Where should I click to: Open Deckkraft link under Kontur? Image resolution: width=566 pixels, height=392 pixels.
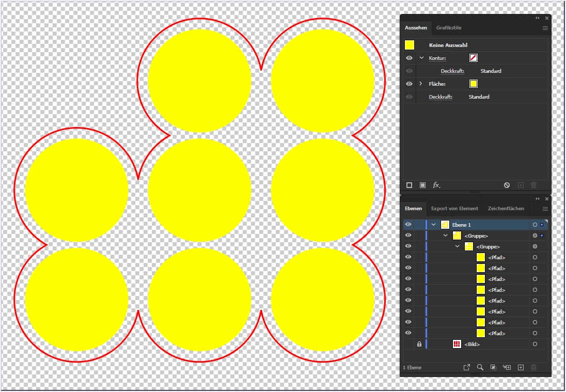452,71
